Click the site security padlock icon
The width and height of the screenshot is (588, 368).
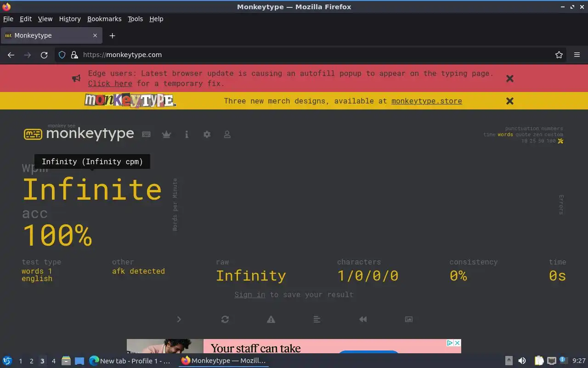(x=74, y=55)
